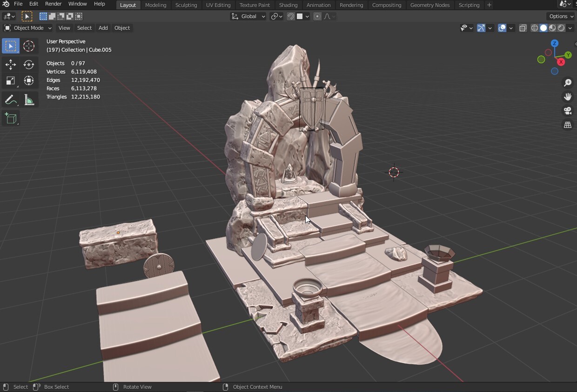577x392 pixels.
Task: Select the Add Cube tool
Action: 10,118
